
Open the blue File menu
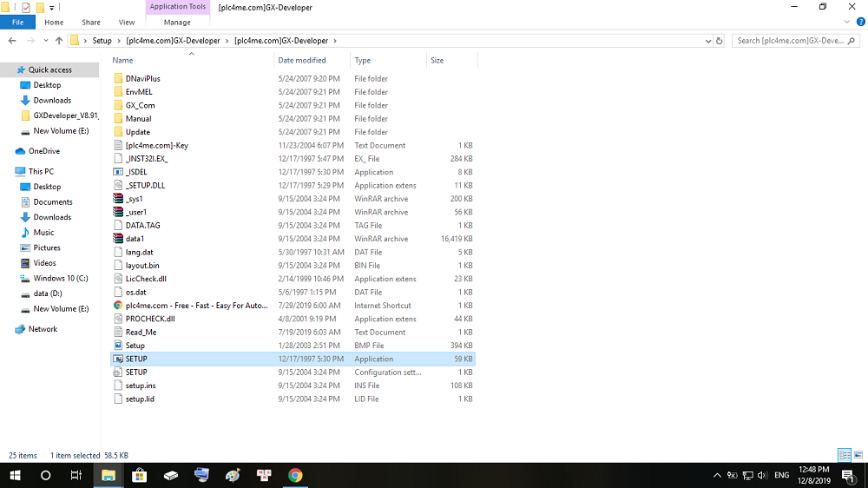coord(17,23)
